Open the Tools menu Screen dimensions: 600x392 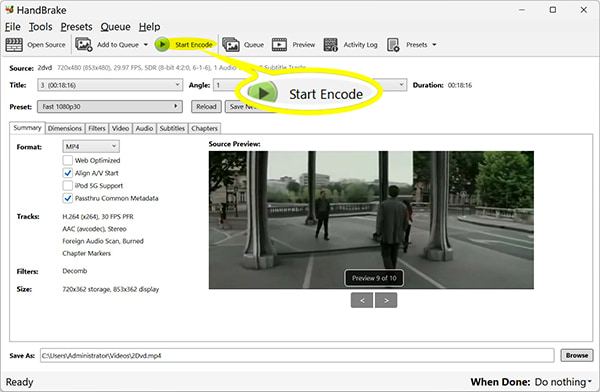coord(41,27)
